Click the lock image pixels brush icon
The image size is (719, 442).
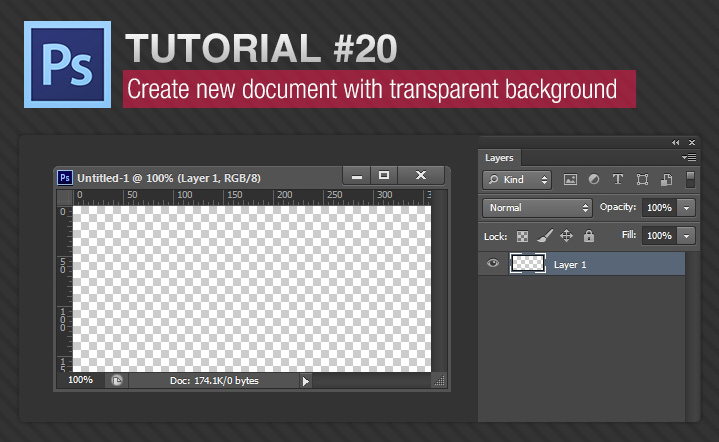coord(544,236)
